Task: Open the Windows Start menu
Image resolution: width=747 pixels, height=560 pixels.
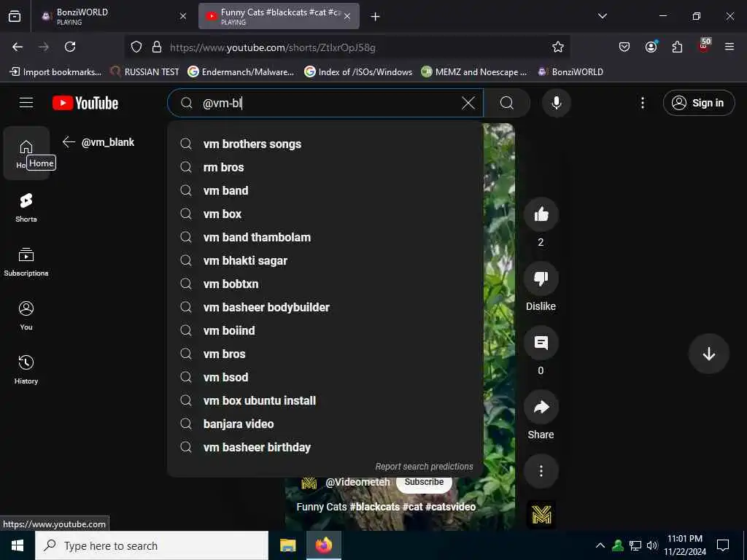Action: point(18,545)
